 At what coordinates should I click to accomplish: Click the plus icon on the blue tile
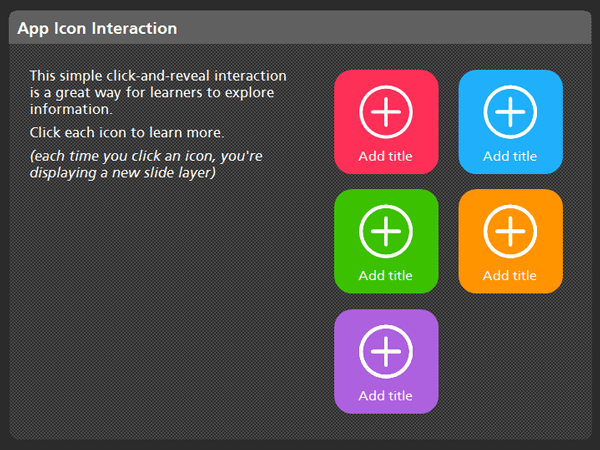pos(510,112)
